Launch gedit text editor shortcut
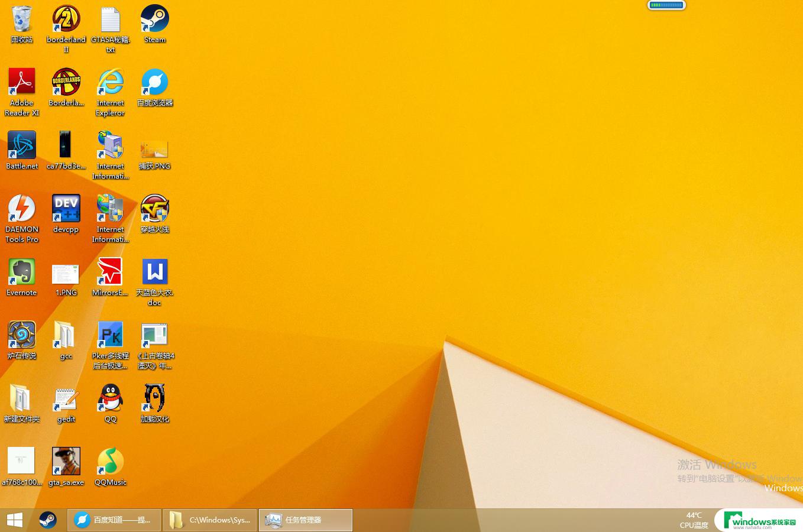Image resolution: width=803 pixels, height=532 pixels. [x=66, y=406]
